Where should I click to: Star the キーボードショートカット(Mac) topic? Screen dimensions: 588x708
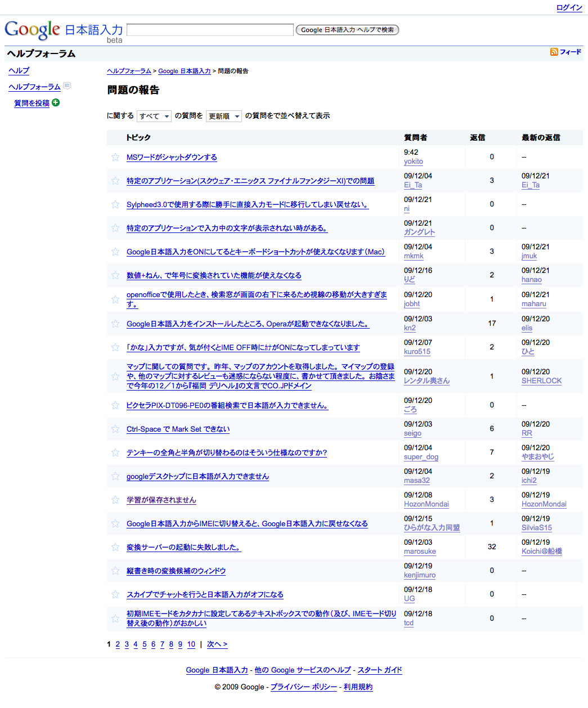[115, 252]
